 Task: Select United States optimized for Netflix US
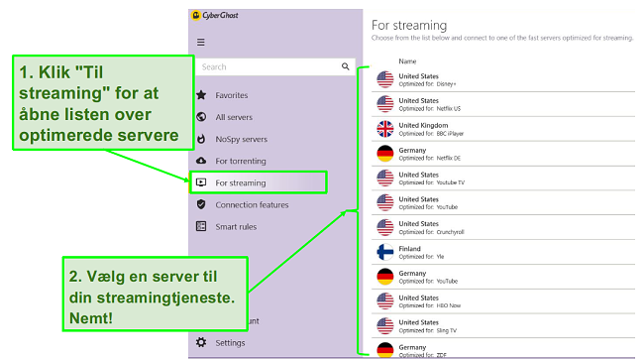[x=503, y=104]
